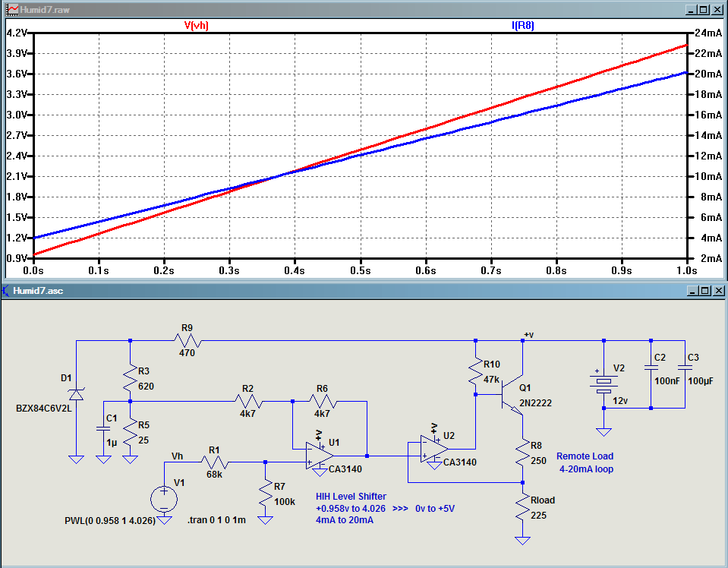Click the ground symbol below V2 battery

604,432
